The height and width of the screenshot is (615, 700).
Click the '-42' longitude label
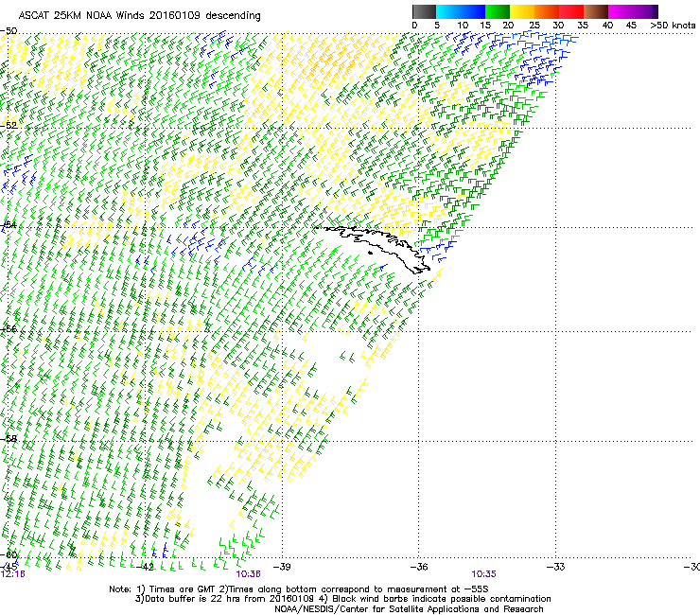point(145,567)
